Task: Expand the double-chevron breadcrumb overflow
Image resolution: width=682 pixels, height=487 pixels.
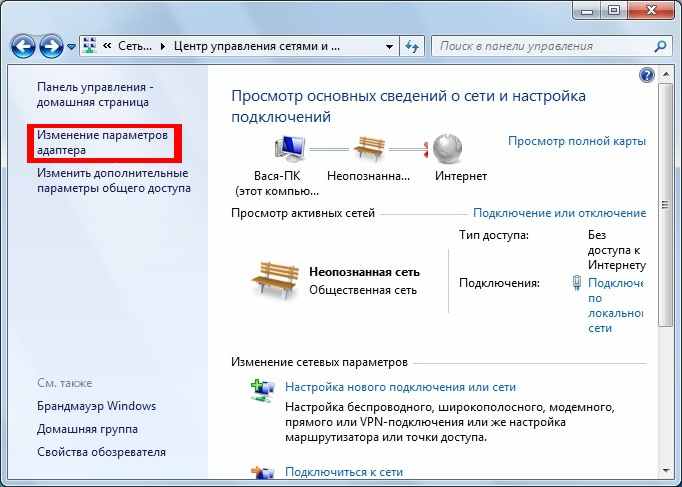Action: coord(107,45)
